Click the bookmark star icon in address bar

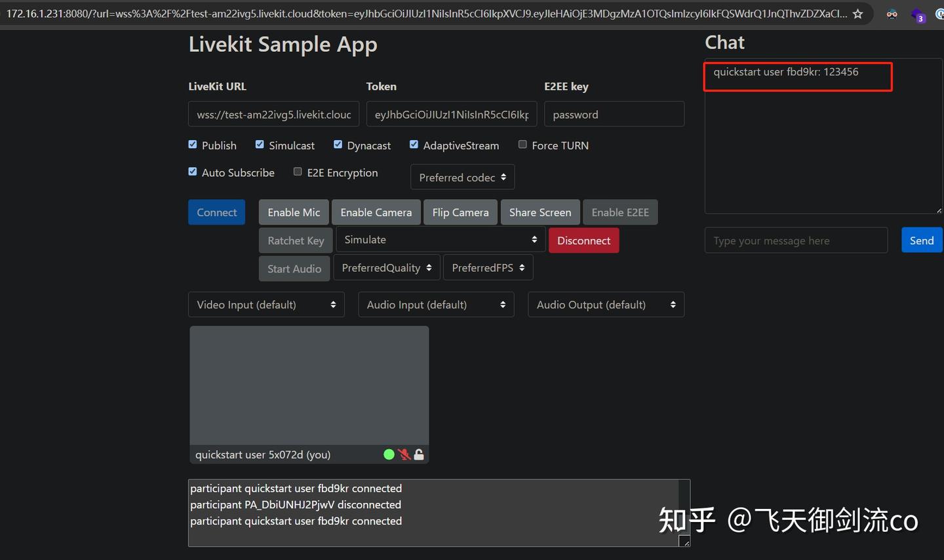(857, 14)
